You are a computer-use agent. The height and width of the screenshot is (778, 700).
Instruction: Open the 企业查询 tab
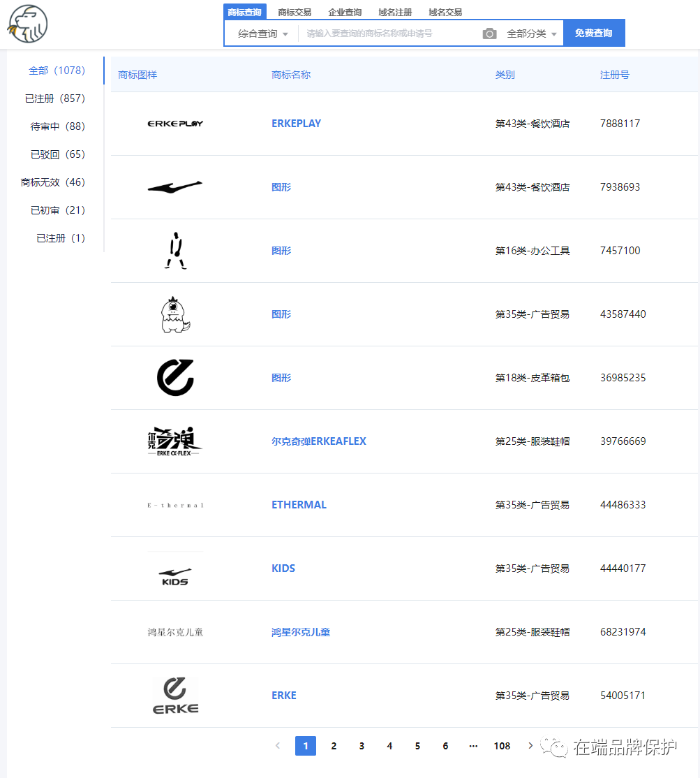tap(345, 12)
